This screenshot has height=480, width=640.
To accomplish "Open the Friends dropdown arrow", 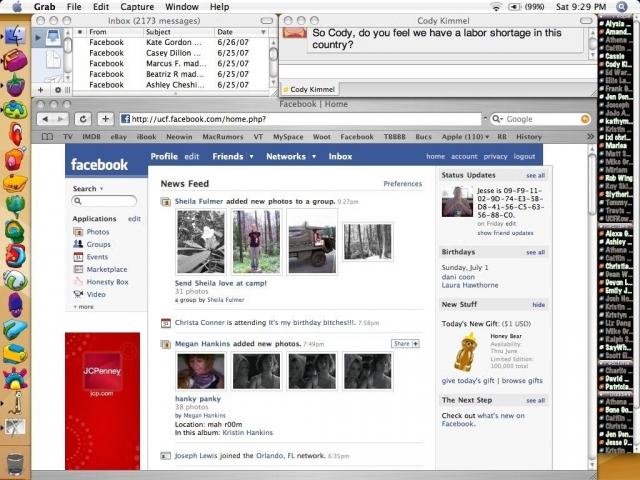I will 251,157.
